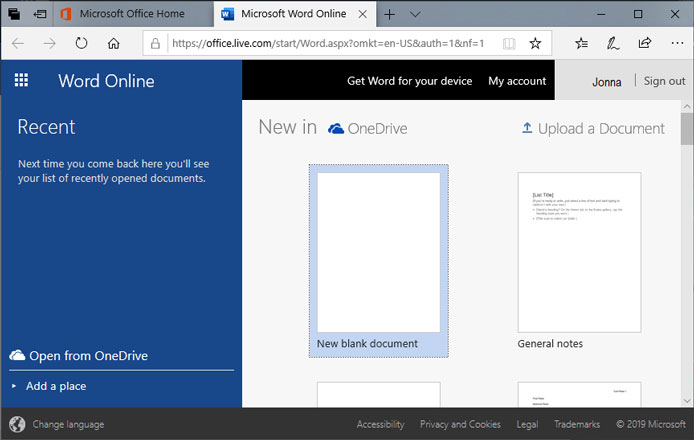The image size is (694, 440).
Task: Click the globe language icon
Action: [x=17, y=424]
